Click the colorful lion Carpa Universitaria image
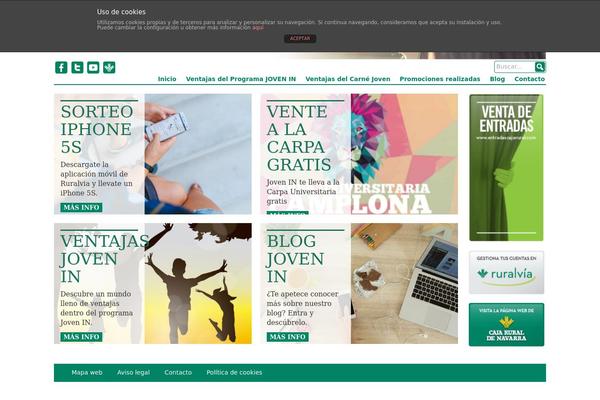The width and height of the screenshot is (600, 400). [404, 154]
